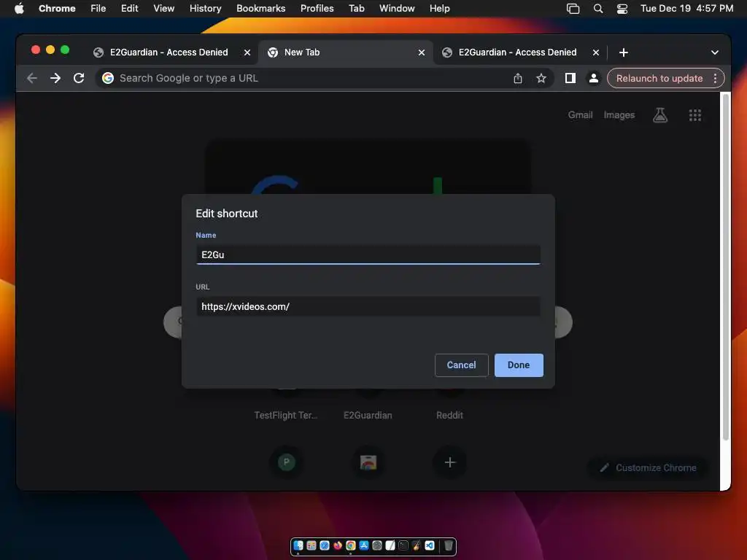Click the Chrome icon in the Dock
The image size is (747, 560).
point(351,545)
